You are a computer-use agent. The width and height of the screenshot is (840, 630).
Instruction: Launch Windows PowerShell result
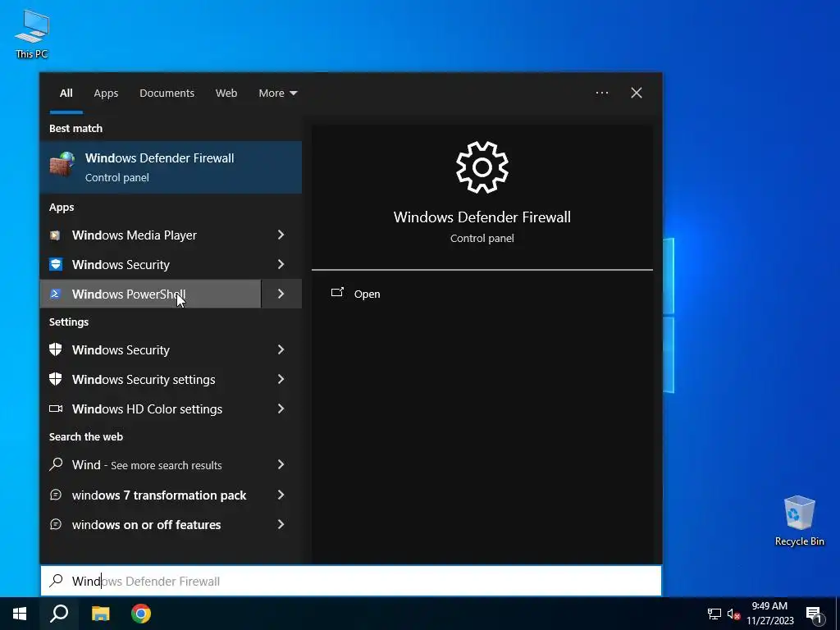coord(151,294)
